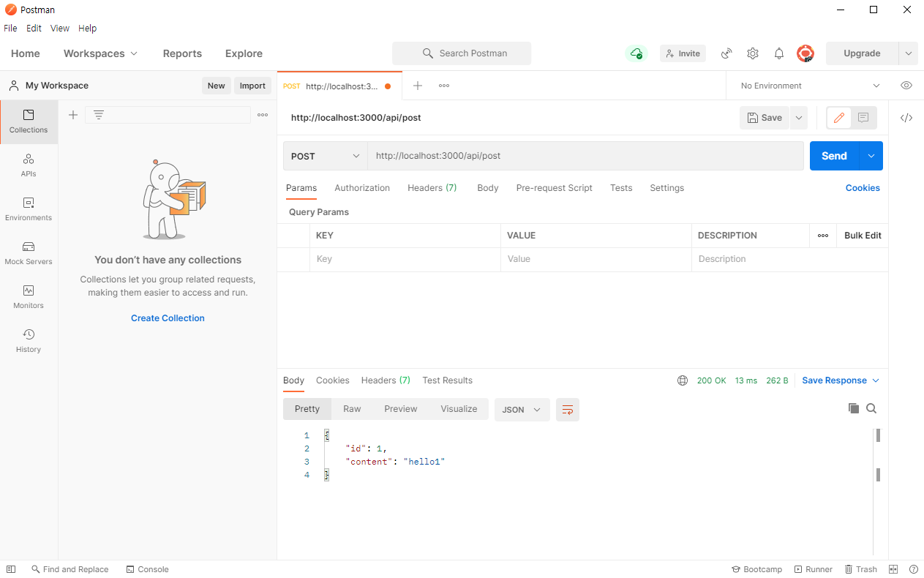924x578 pixels.
Task: Open the user avatar menu
Action: tap(805, 53)
